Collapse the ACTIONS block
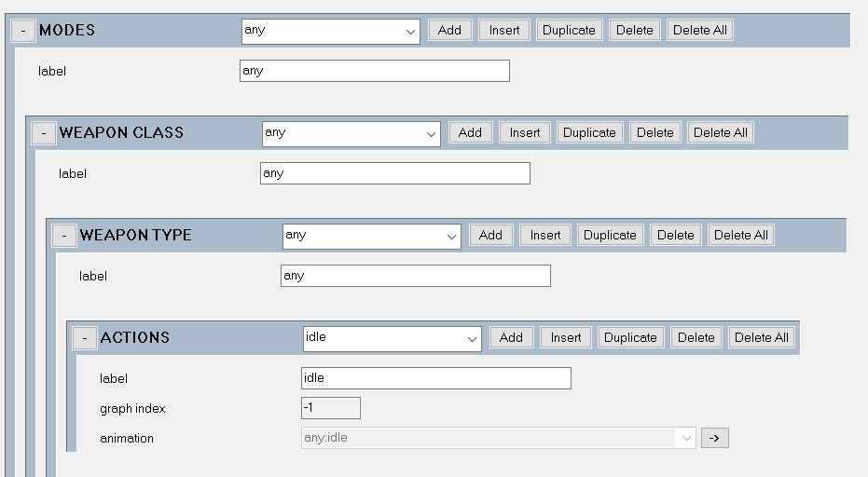This screenshot has width=868, height=477. point(85,337)
